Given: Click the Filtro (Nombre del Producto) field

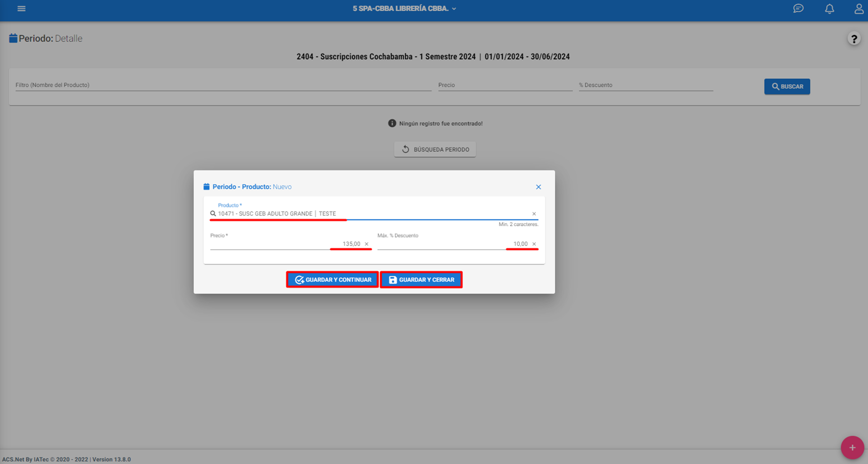Looking at the screenshot, I should (x=223, y=85).
